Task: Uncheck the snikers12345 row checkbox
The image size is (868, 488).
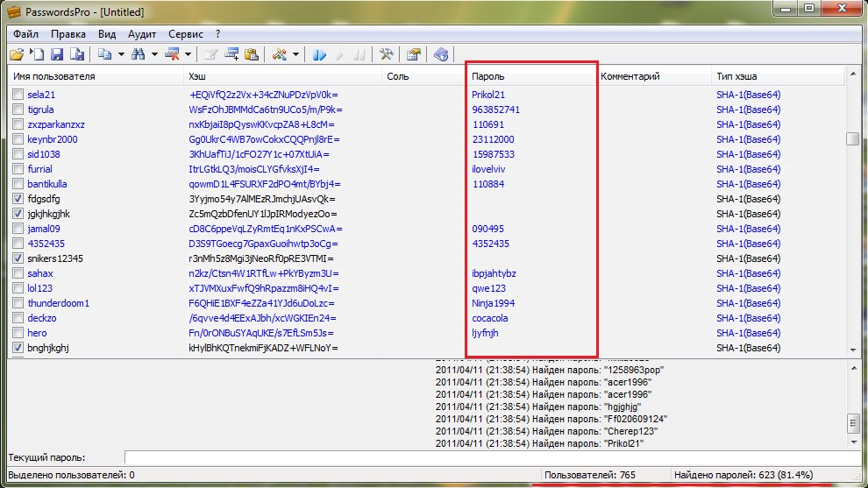Action: (18, 258)
